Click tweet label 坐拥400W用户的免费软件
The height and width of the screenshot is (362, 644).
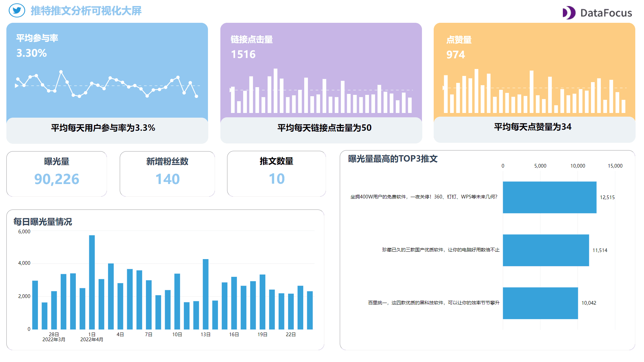tap(424, 197)
